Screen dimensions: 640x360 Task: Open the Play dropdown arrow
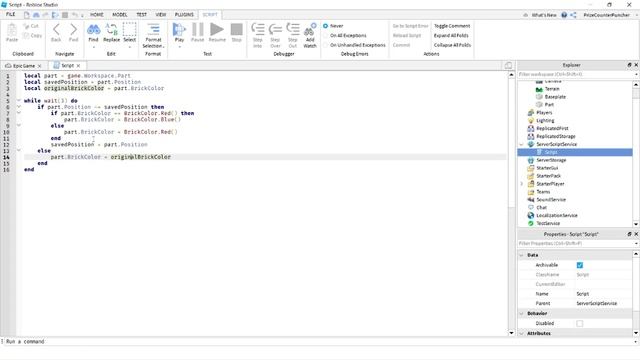[179, 47]
